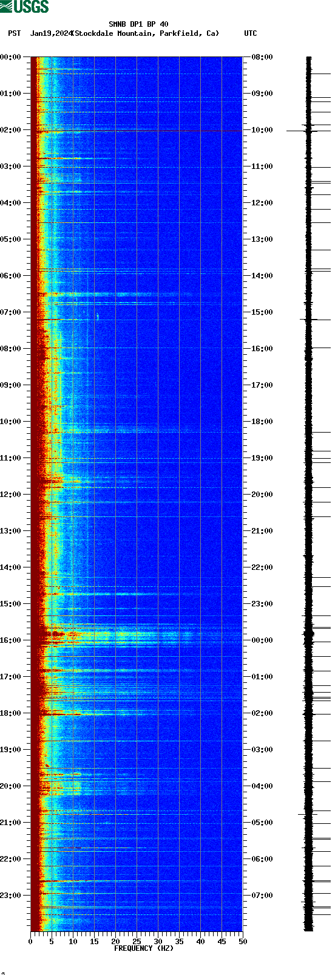This screenshot has width=335, height=980.
Task: Click the 05:00 UTC time label
Action: click(x=262, y=823)
